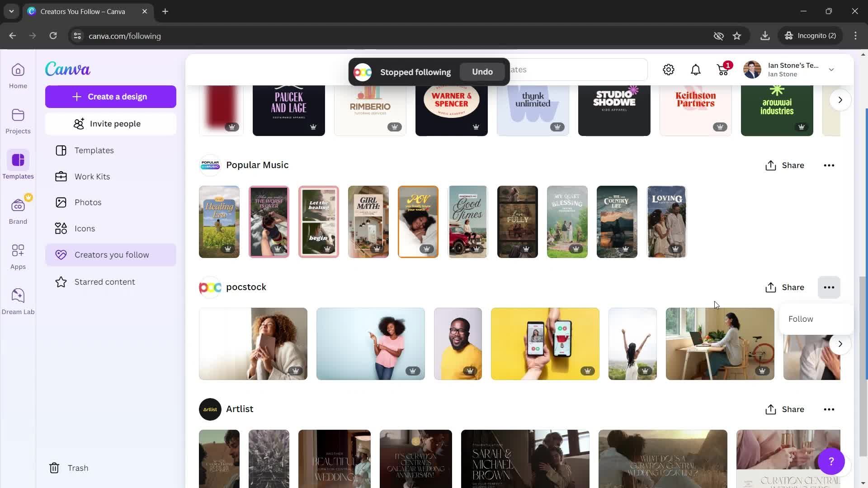Screen dimensions: 868x488
Task: Click Share button for pocstock
Action: [x=786, y=287]
